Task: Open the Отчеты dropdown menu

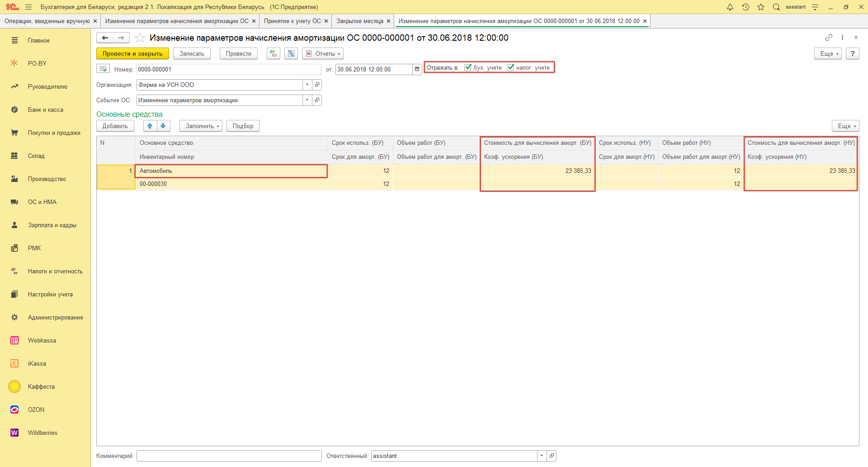Action: [x=323, y=53]
